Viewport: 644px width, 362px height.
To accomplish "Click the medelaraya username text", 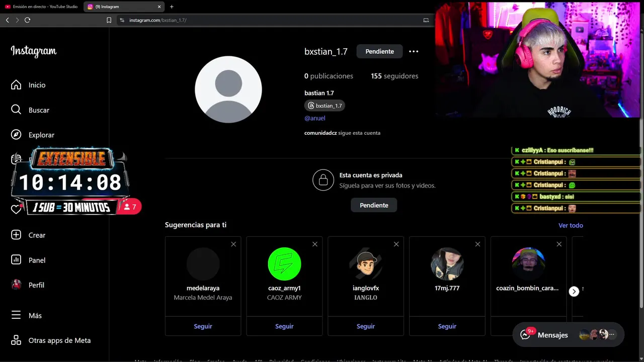I will (203, 288).
